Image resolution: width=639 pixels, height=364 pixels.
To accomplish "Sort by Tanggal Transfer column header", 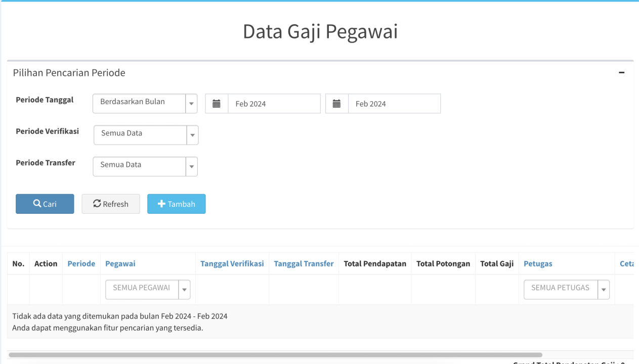I will (x=304, y=263).
